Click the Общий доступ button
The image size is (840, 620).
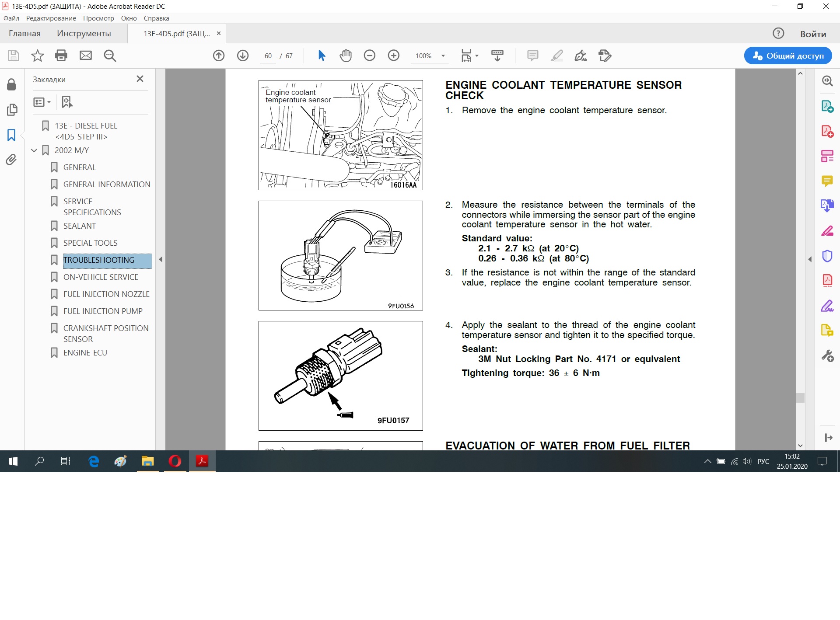coord(788,56)
